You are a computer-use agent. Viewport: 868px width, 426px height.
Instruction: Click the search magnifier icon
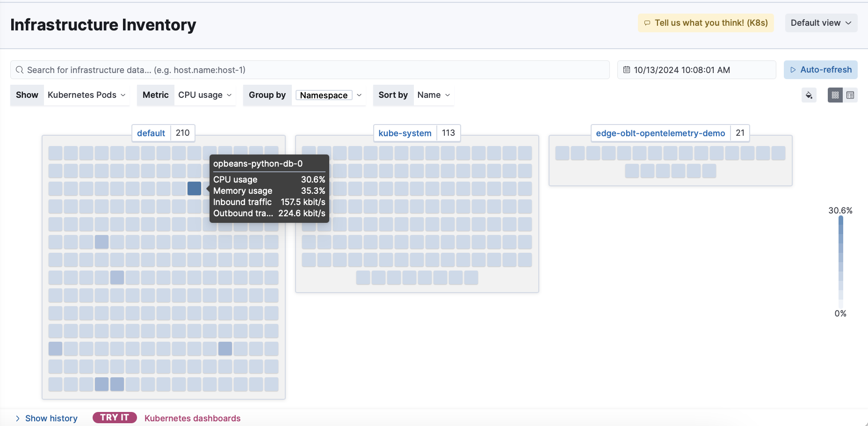pos(20,70)
